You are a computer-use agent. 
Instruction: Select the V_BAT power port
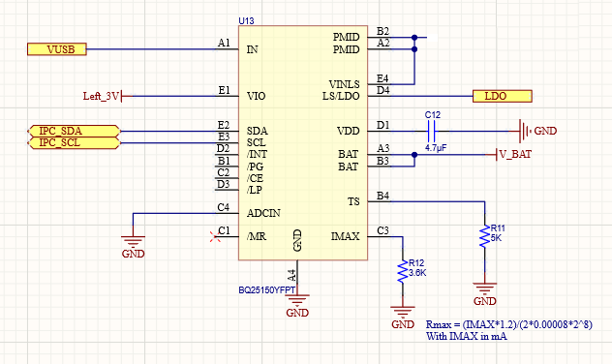pyautogui.click(x=509, y=155)
